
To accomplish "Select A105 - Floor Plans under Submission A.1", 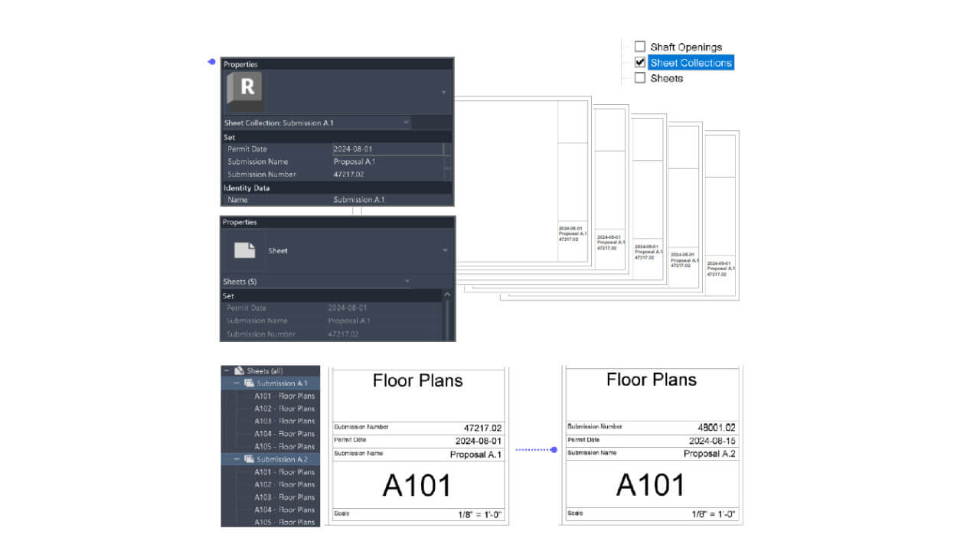I will pyautogui.click(x=285, y=446).
